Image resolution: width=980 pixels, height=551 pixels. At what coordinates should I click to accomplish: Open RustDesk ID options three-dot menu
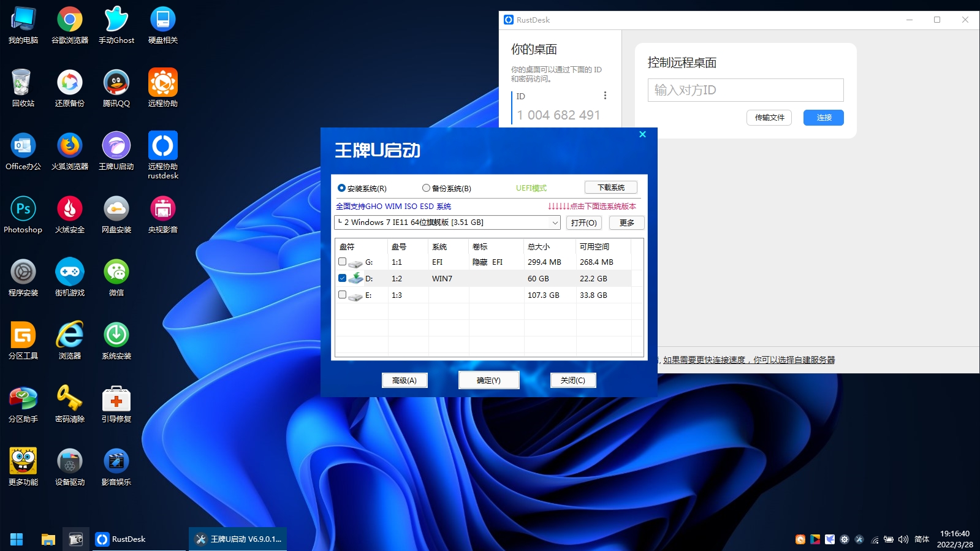pyautogui.click(x=605, y=96)
